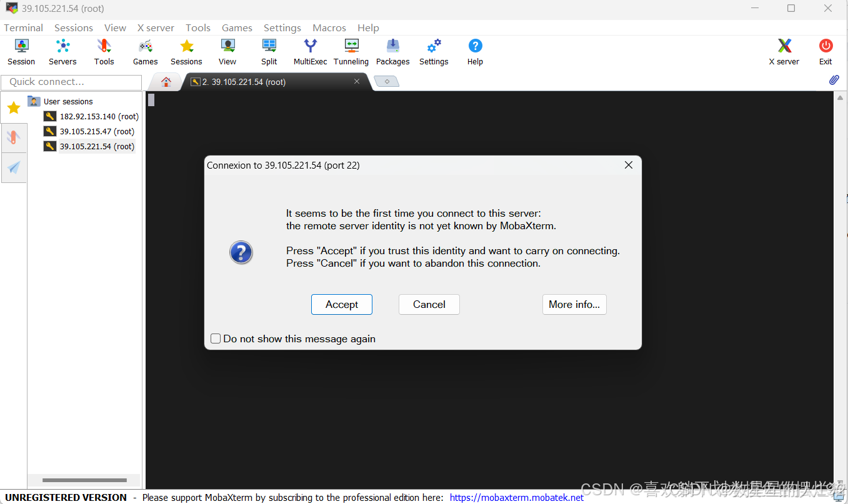Open the Settings menu in menu bar

(282, 27)
